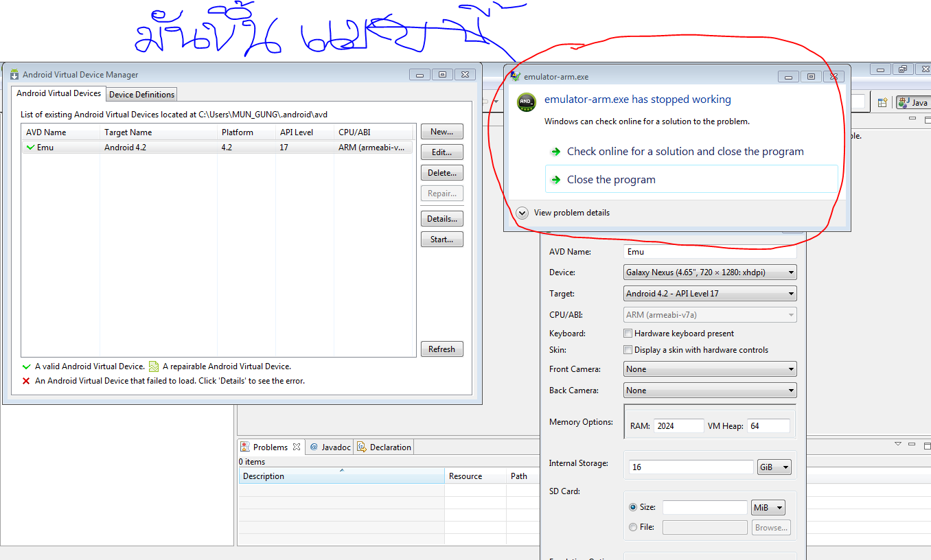Click the grayed Browse... button for SD Card file

771,528
